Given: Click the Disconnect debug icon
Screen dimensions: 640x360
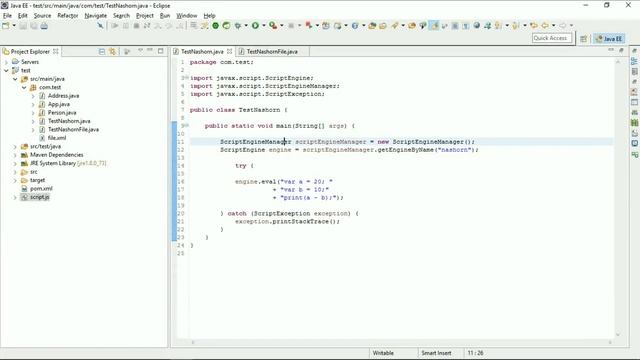Looking at the screenshot, I should 147,26.
